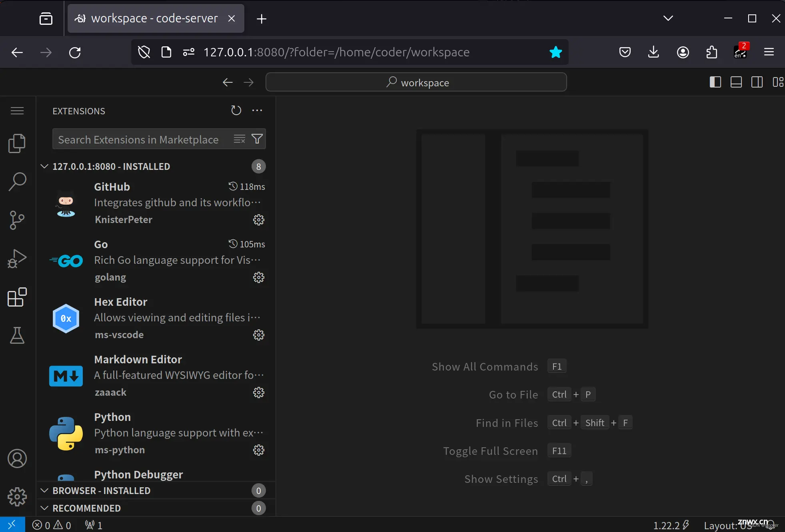Open the Search panel icon
Image resolution: width=785 pixels, height=532 pixels.
(x=17, y=181)
